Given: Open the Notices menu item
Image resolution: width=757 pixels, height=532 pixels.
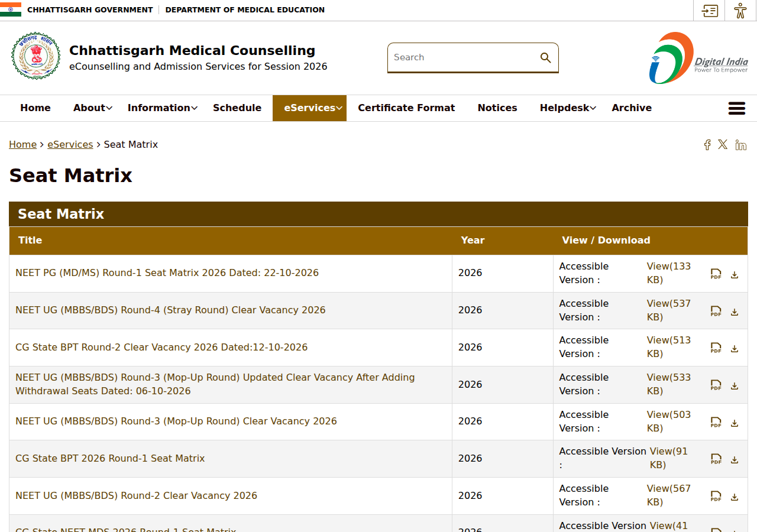Looking at the screenshot, I should pyautogui.click(x=497, y=108).
